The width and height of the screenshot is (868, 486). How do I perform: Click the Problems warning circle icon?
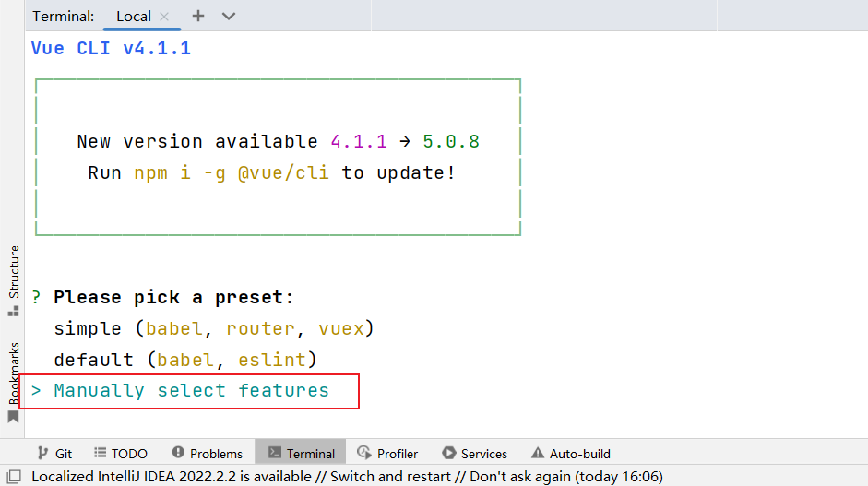tap(178, 452)
